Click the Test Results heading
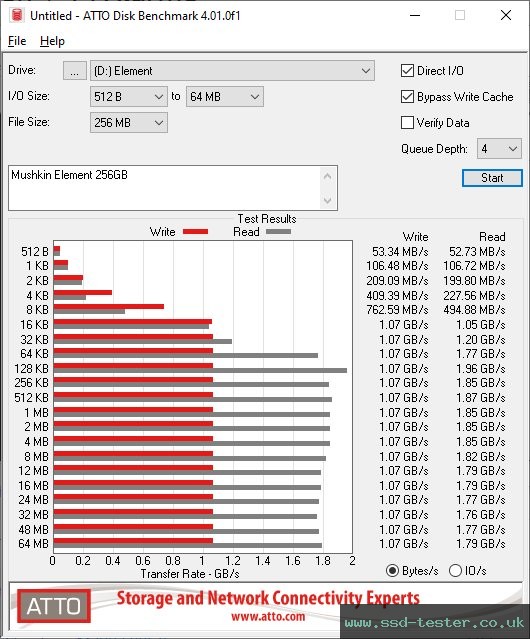Screen dimensions: 530x639 coord(267,219)
